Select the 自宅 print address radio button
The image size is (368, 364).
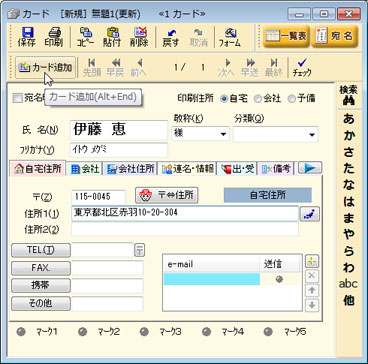pos(224,99)
